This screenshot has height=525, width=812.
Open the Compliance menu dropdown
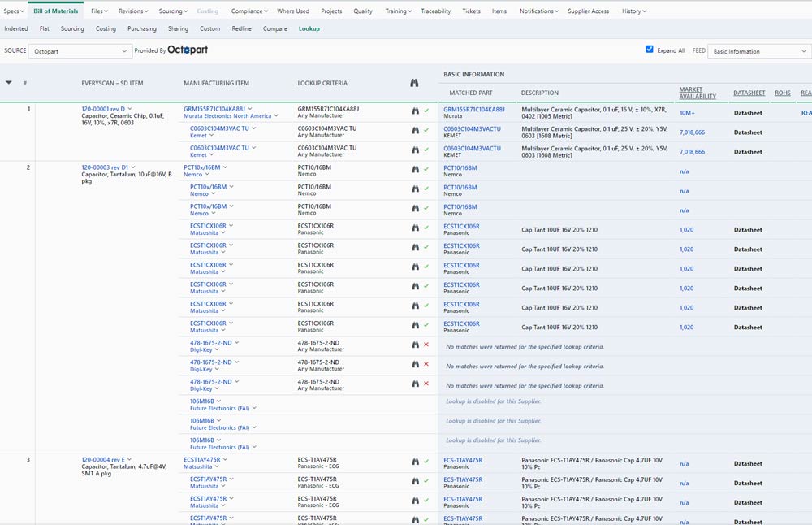click(x=249, y=11)
